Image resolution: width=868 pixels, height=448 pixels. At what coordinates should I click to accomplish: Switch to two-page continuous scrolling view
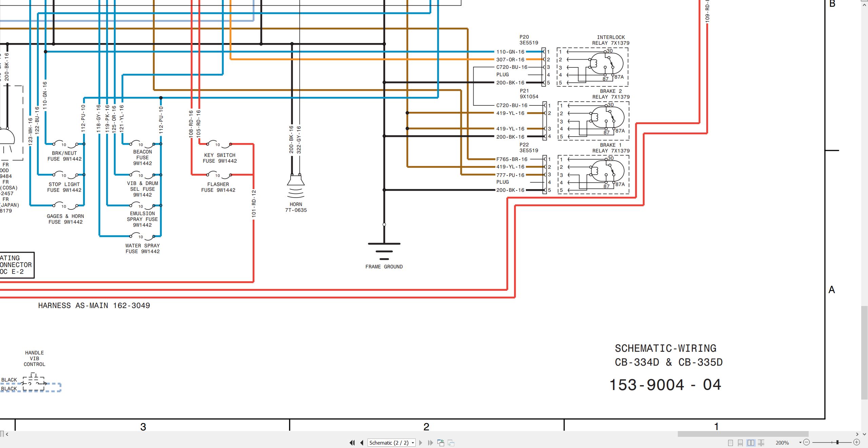pos(761,443)
